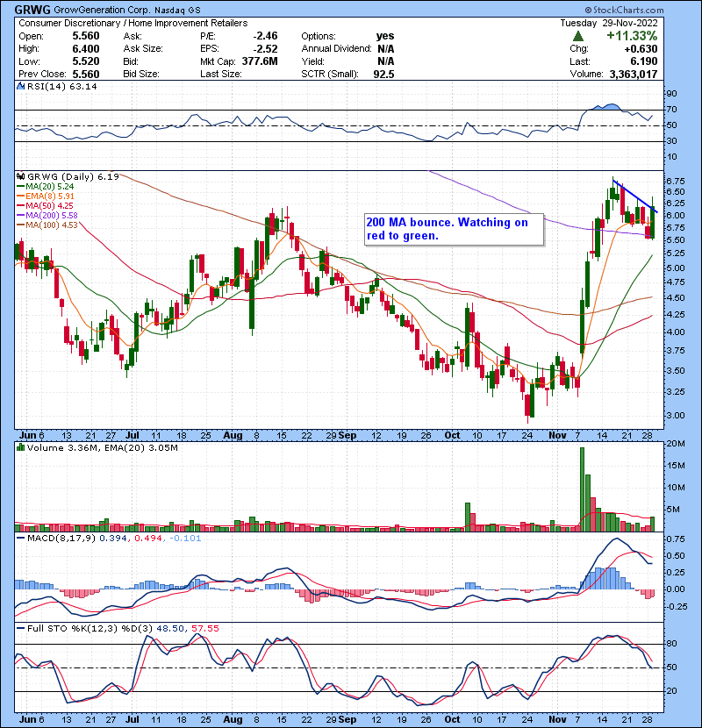Click the High 6.400 value
This screenshot has width=702, height=728.
[x=85, y=49]
